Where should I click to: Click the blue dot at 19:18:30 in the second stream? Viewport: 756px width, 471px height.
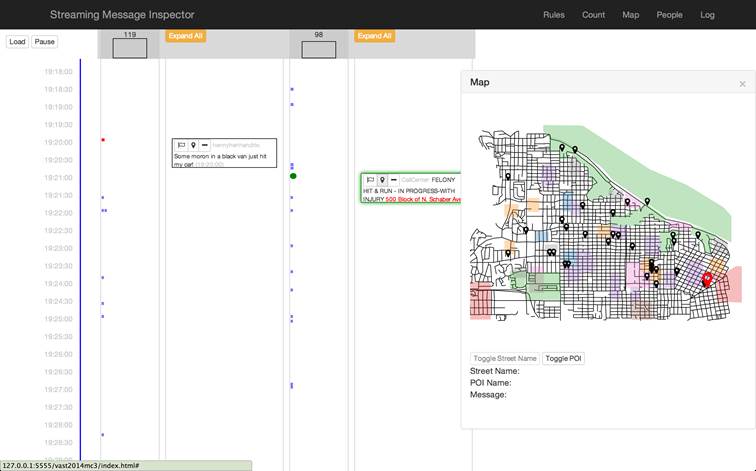tap(292, 89)
